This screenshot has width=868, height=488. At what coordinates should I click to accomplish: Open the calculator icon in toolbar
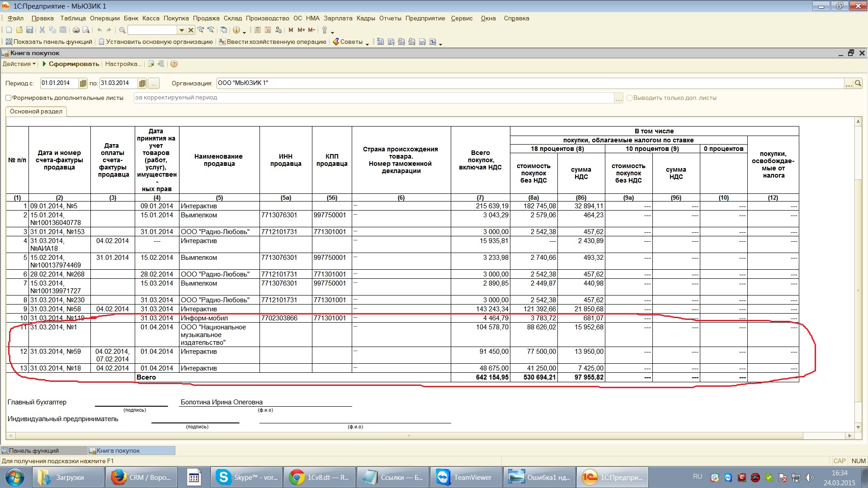(x=257, y=30)
